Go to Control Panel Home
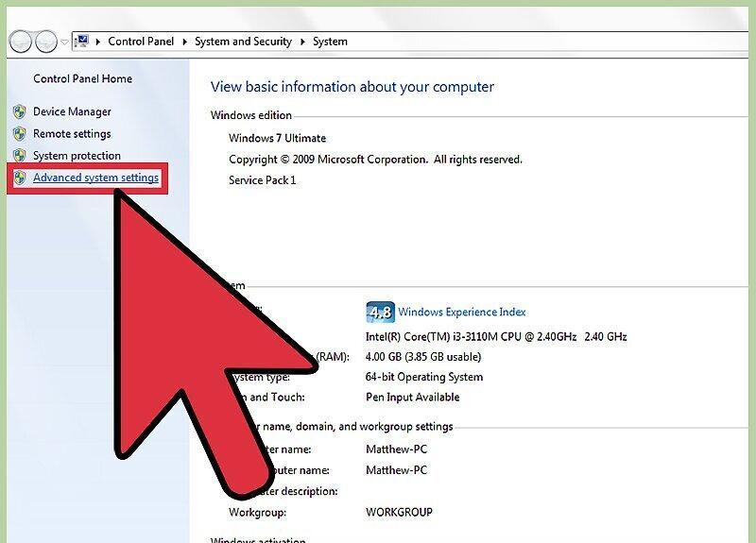This screenshot has width=756, height=543. pos(83,78)
